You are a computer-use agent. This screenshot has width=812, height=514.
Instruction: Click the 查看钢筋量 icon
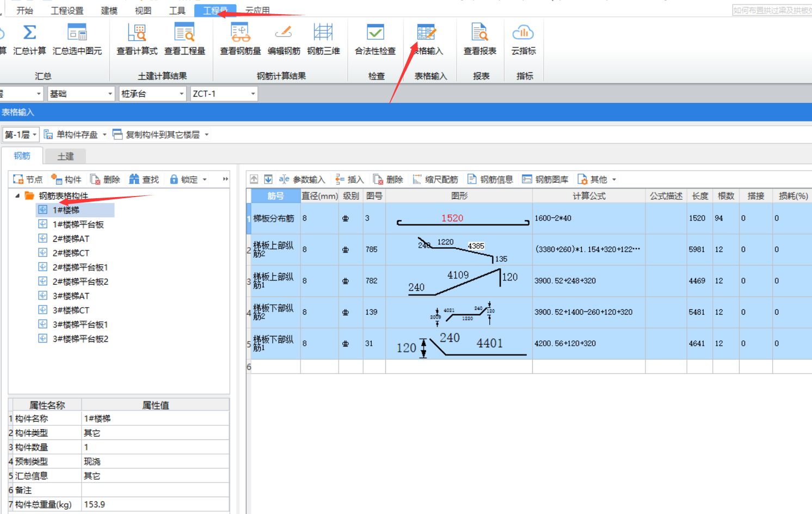click(x=240, y=33)
